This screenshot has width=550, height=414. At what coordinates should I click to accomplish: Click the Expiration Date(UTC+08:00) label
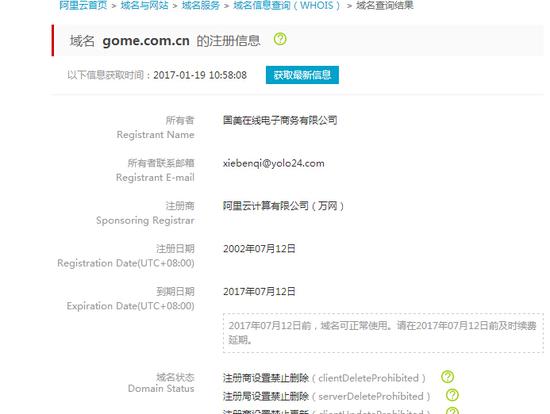pyautogui.click(x=130, y=306)
